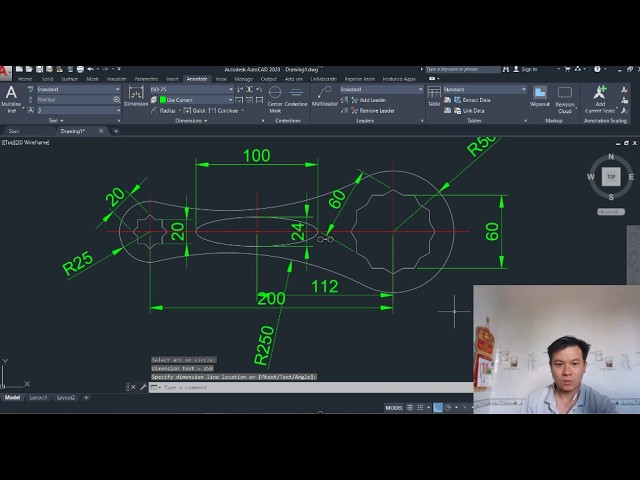The height and width of the screenshot is (480, 640).
Task: Click the Multileader tool
Action: 324,97
